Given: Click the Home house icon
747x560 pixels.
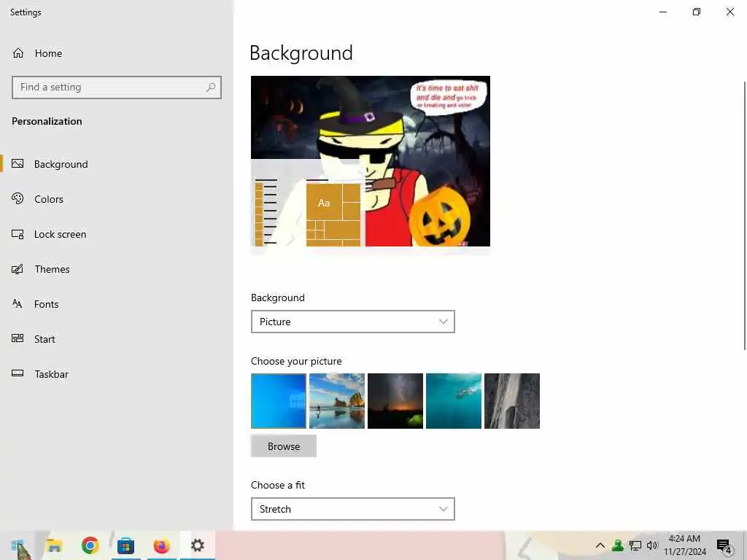Looking at the screenshot, I should pos(18,52).
